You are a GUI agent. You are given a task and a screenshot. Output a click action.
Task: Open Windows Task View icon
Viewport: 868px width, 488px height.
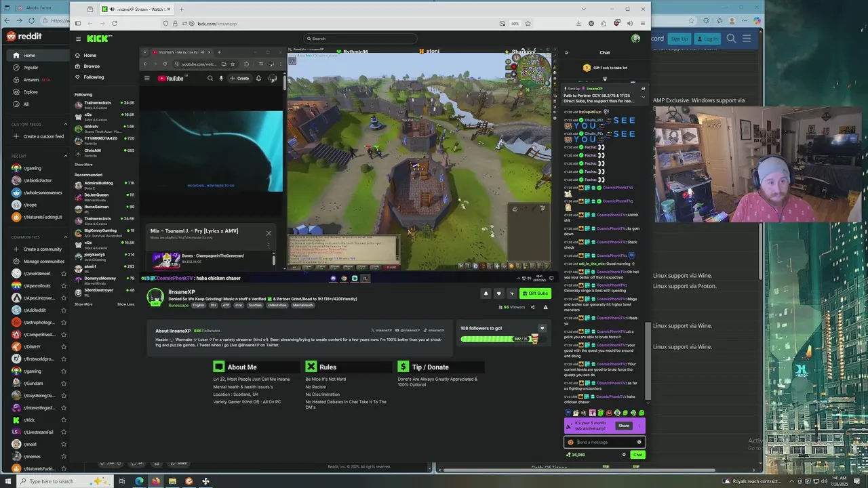pos(122,481)
